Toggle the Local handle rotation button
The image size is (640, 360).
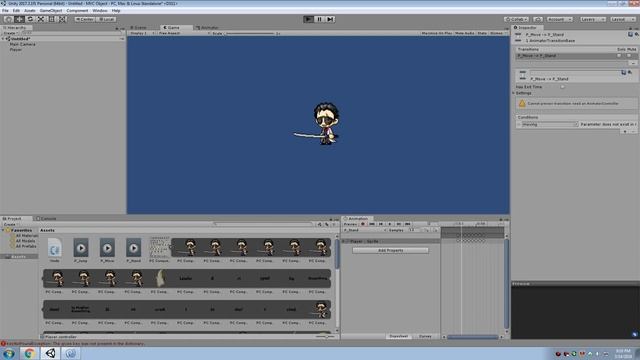pyautogui.click(x=106, y=19)
